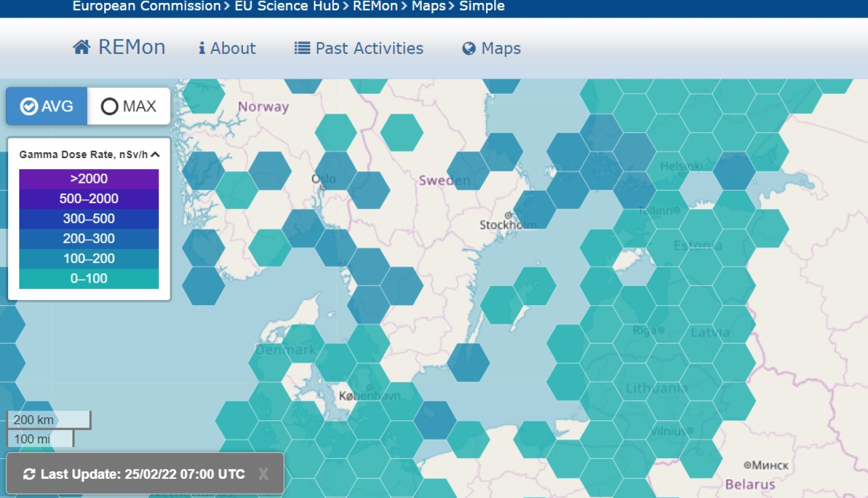Click the 200 km map scale bar
The height and width of the screenshot is (498, 868).
tap(48, 420)
